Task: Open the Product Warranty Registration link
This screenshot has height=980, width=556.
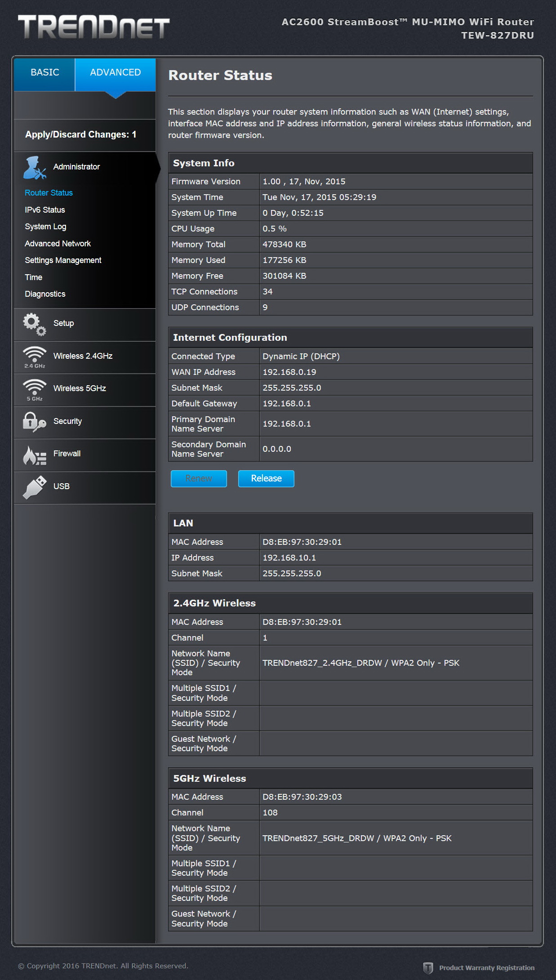Action: pos(487,968)
